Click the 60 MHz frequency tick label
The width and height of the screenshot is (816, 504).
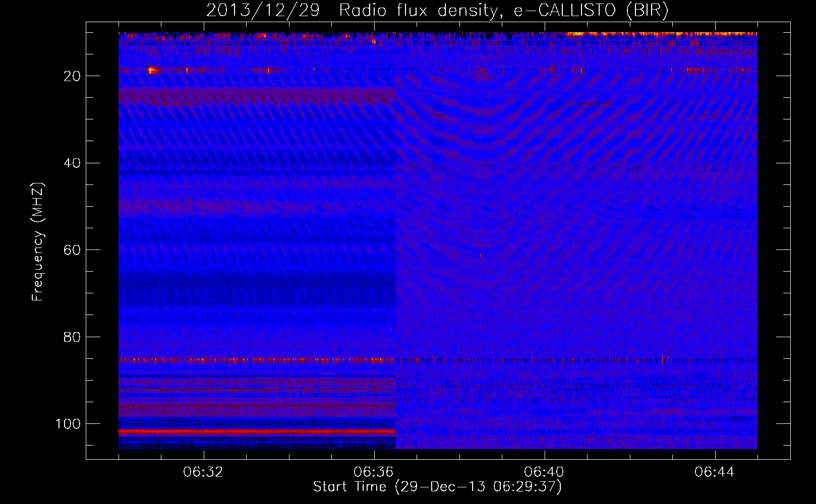coord(73,250)
